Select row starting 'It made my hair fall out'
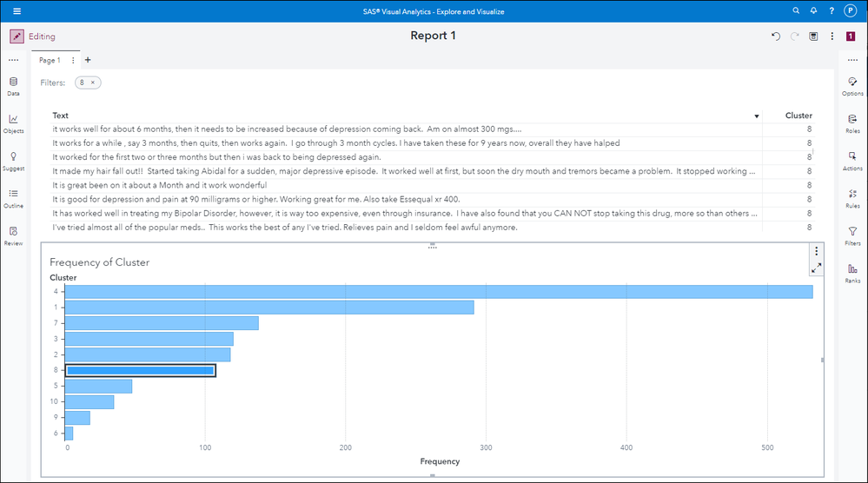868x483 pixels. pyautogui.click(x=433, y=171)
